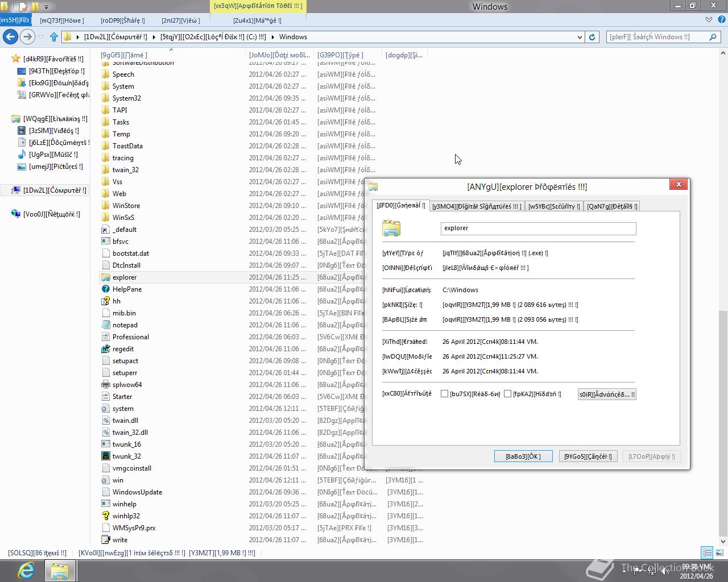Screen dimensions: 728x582
Task: Expand the breadcrumb arrow before Windows
Action: (x=274, y=37)
